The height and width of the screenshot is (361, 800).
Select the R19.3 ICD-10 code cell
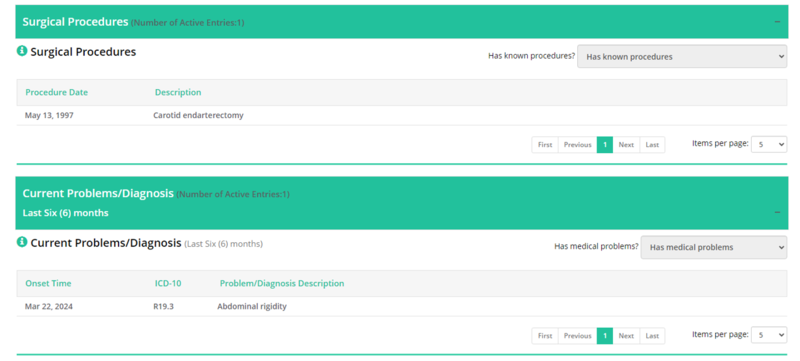pyautogui.click(x=163, y=306)
